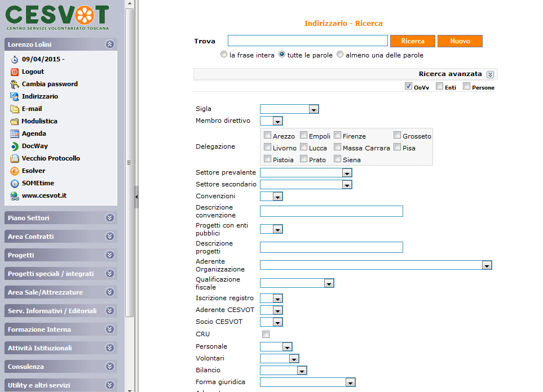Expand the Progetti section

pyautogui.click(x=110, y=255)
